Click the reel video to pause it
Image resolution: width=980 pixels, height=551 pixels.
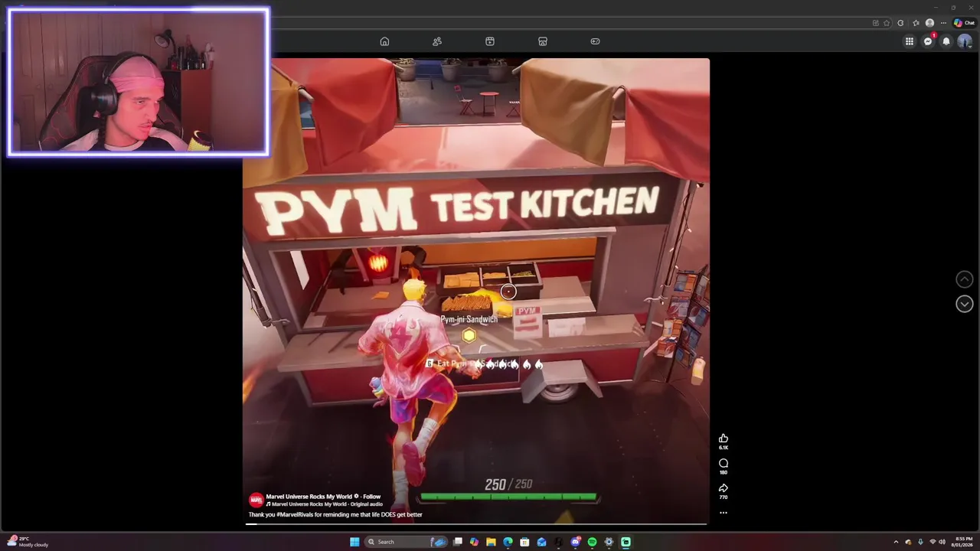pos(476,291)
